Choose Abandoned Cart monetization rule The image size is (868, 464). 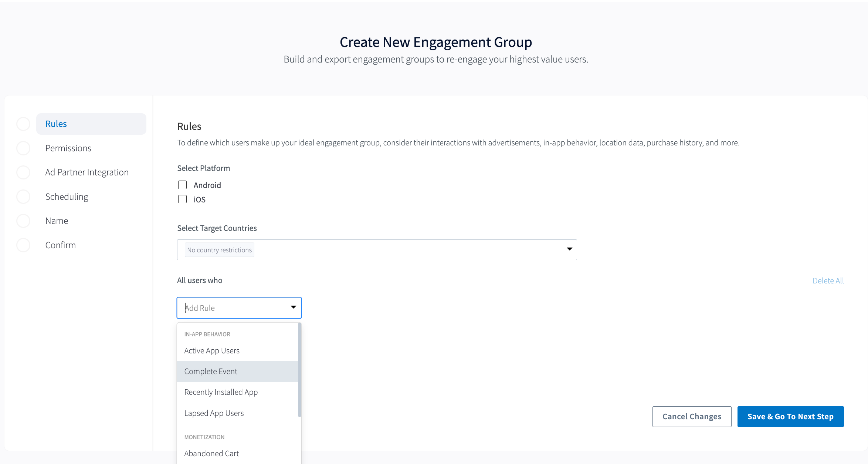pos(211,454)
